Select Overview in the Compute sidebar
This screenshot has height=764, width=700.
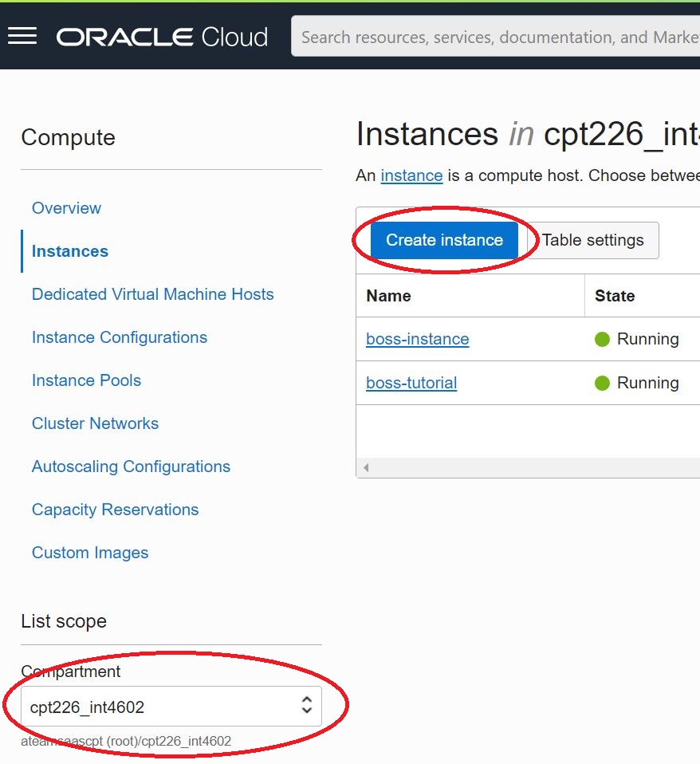coord(66,208)
